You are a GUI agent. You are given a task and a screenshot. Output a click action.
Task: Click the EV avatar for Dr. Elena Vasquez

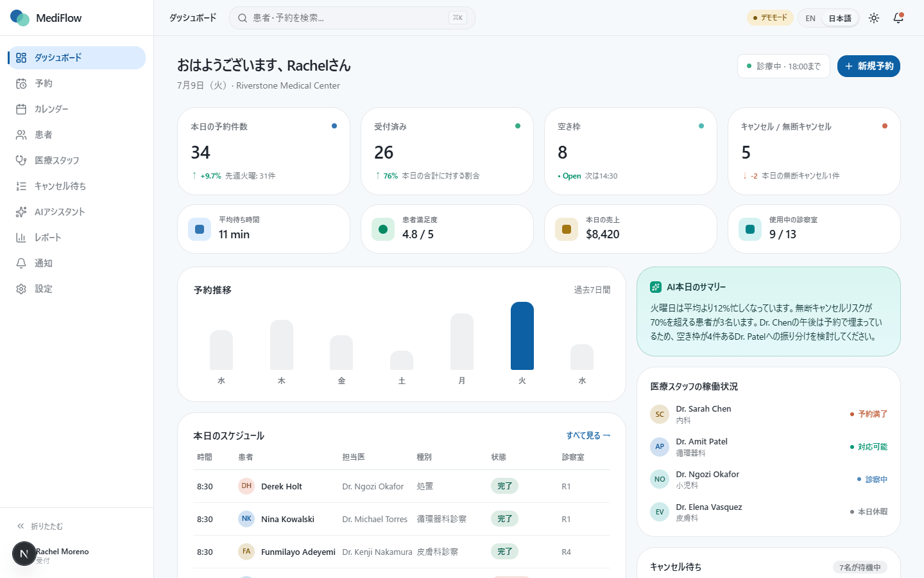pos(660,512)
